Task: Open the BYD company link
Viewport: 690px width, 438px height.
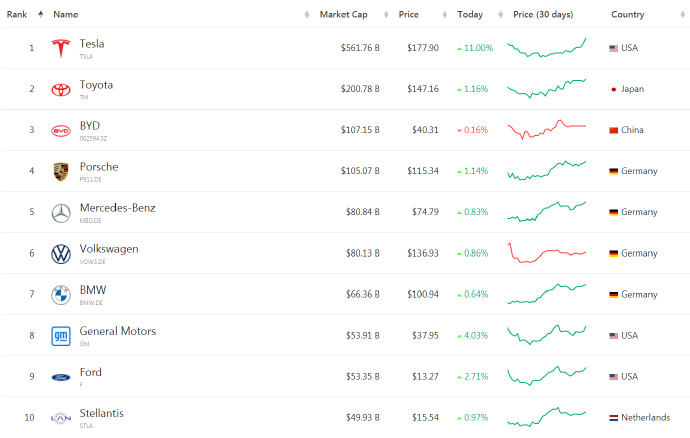Action: pyautogui.click(x=90, y=126)
